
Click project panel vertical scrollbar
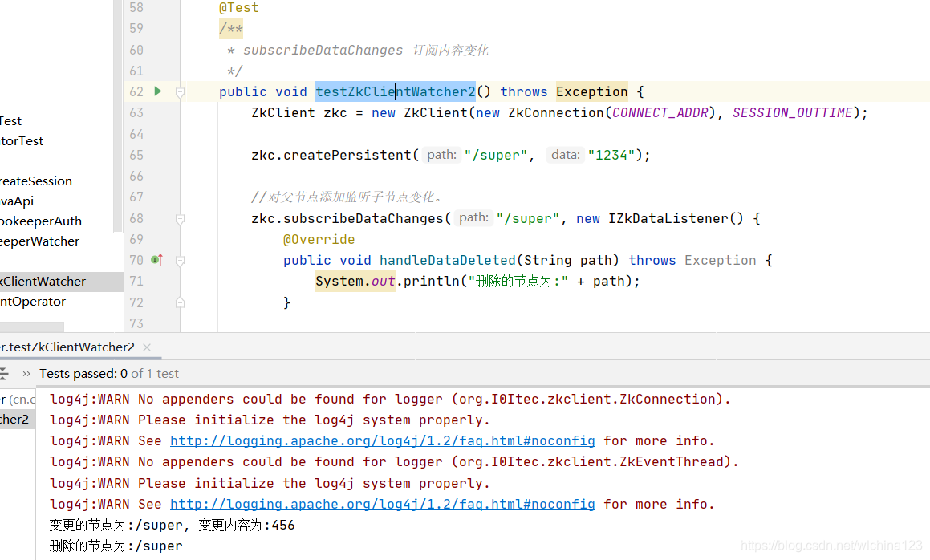tap(117, 116)
